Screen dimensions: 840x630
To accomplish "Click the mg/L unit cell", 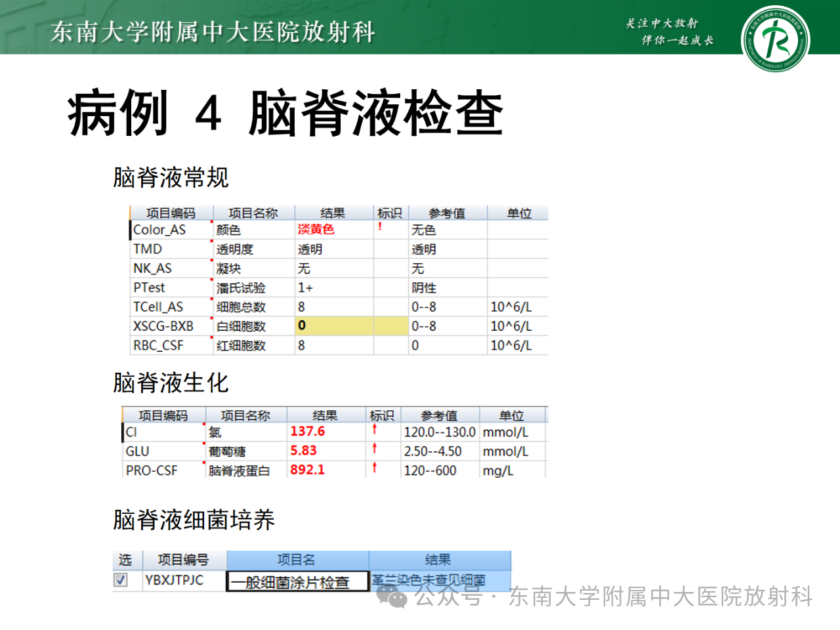I will coord(513,470).
